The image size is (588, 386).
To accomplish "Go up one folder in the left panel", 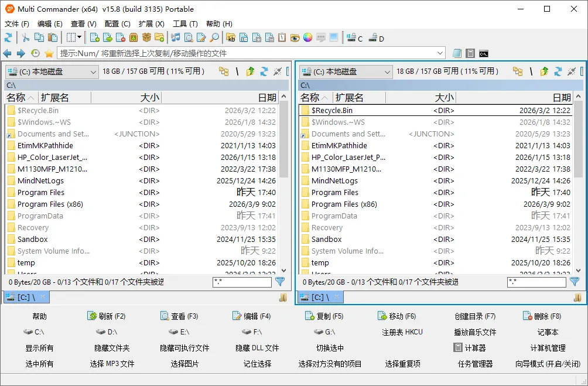I will [x=251, y=71].
